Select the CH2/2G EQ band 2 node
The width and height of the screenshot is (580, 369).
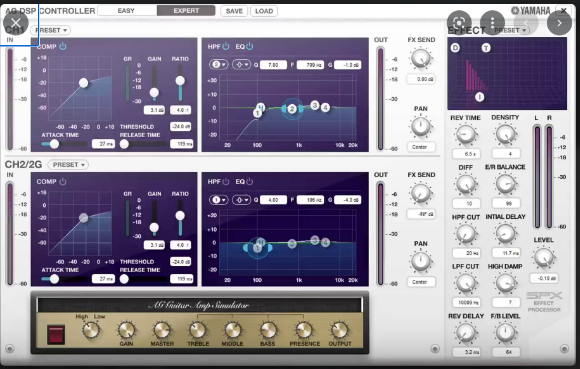click(292, 243)
